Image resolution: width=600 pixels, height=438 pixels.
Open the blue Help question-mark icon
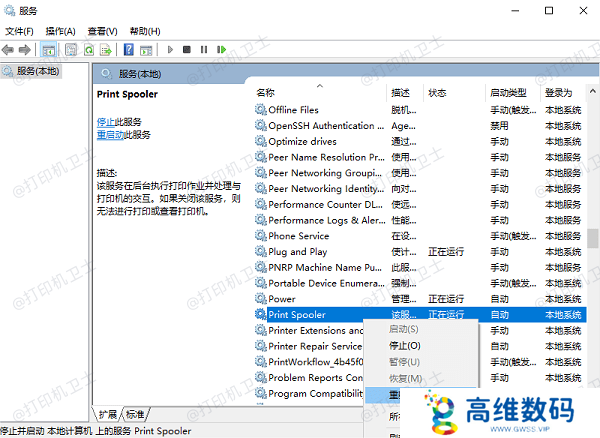coord(129,49)
